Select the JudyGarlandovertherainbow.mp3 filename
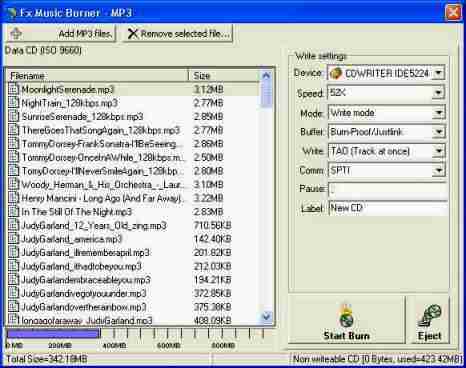The height and width of the screenshot is (368, 466). [x=84, y=307]
